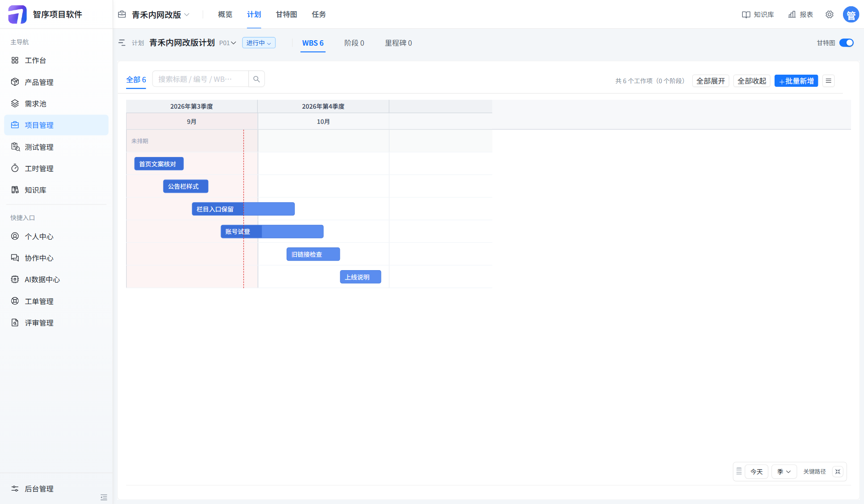
Task: Switch to the 任务 tab
Action: point(319,14)
